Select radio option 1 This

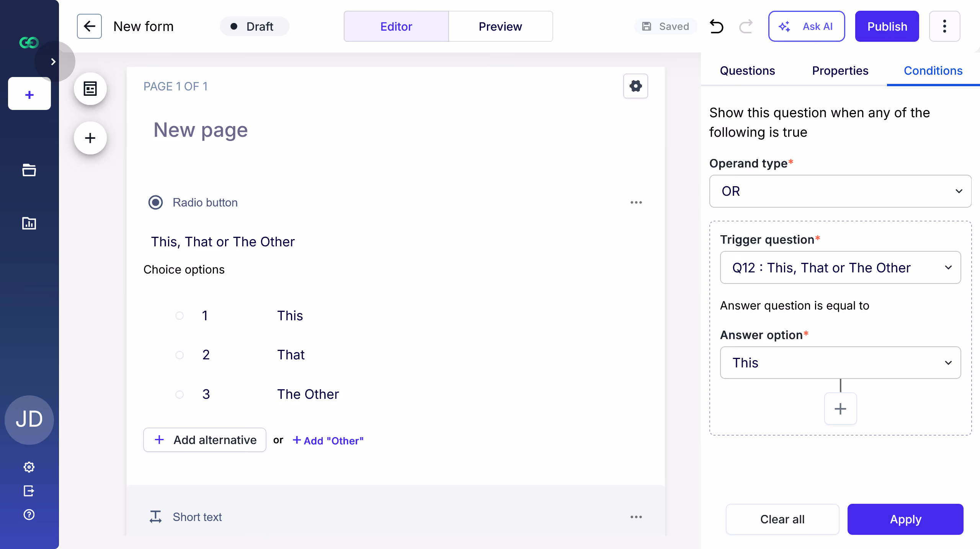coord(180,316)
